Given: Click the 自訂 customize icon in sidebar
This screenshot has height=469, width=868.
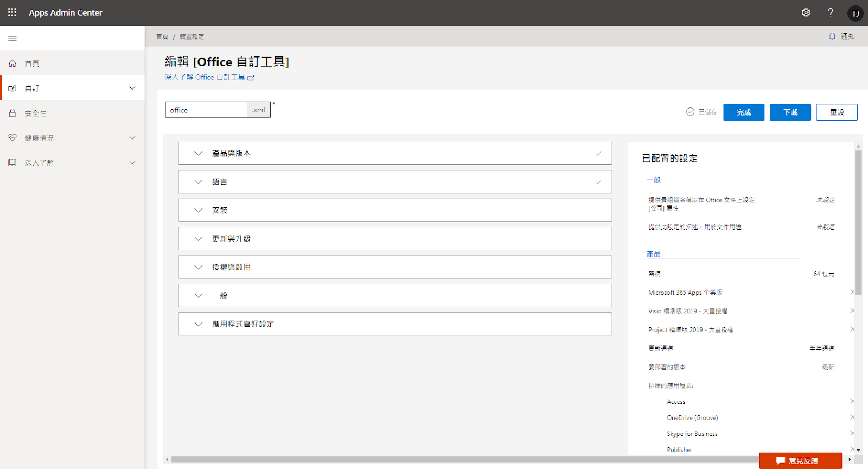Looking at the screenshot, I should [12, 88].
